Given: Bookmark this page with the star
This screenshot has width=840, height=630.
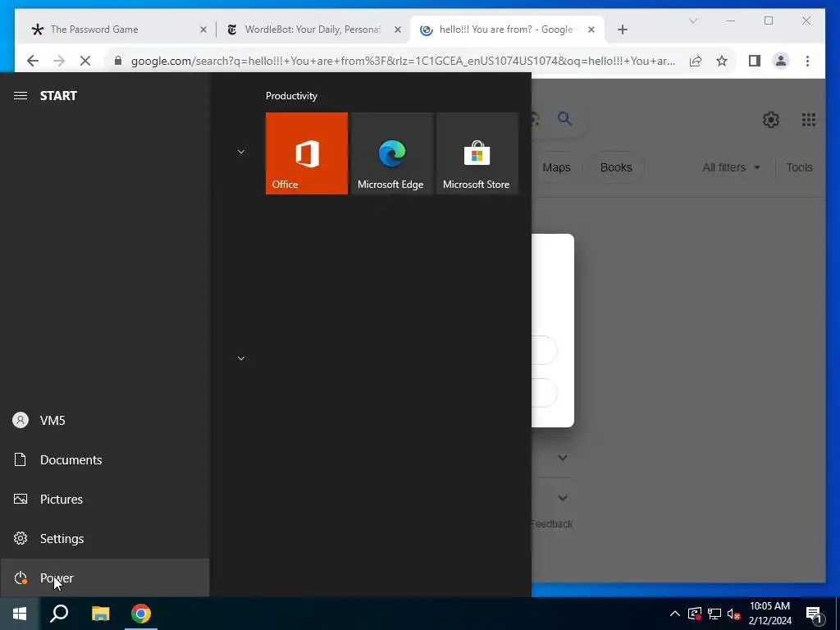Looking at the screenshot, I should pos(722,61).
